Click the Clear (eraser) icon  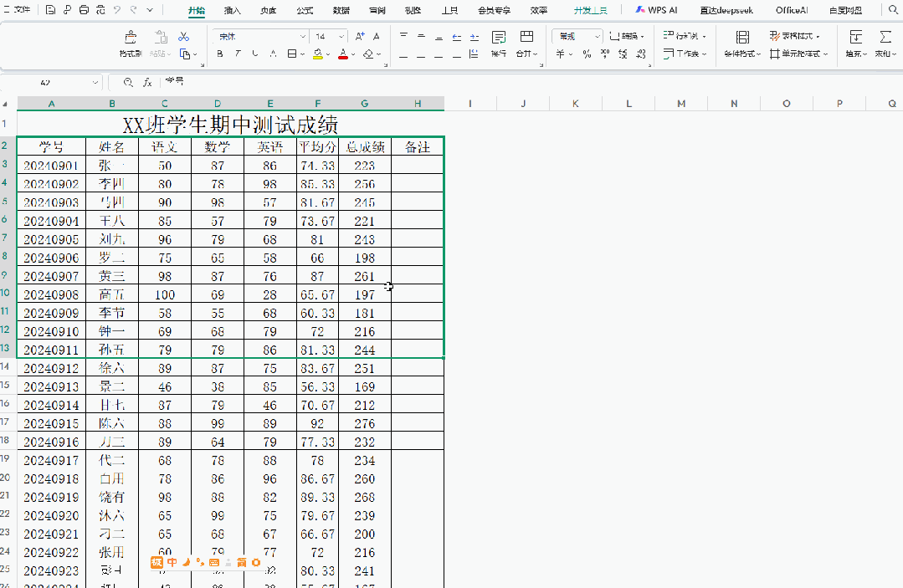[x=368, y=54]
